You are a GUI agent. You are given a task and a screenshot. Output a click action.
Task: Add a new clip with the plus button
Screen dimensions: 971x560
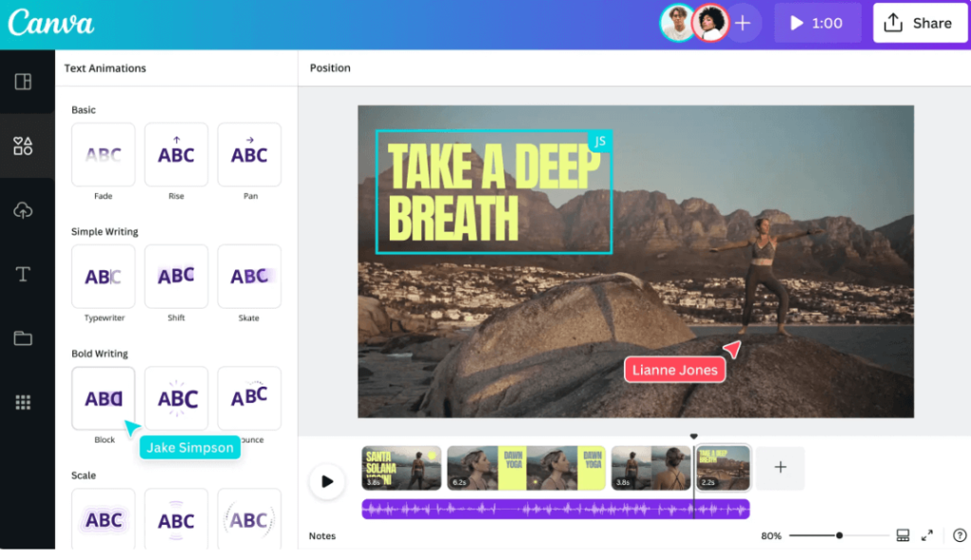point(779,467)
